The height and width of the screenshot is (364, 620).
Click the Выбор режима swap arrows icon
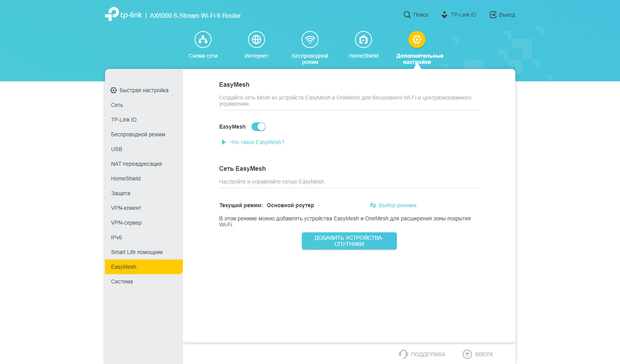pos(373,205)
